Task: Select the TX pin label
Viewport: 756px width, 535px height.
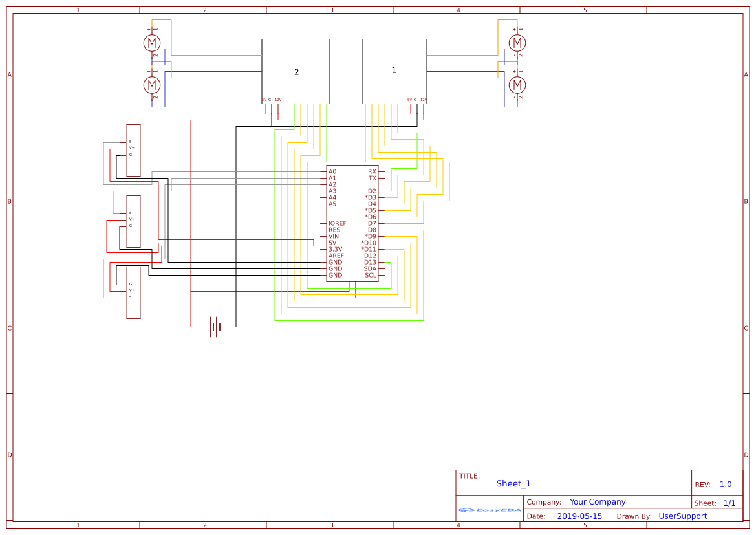Action: (373, 178)
